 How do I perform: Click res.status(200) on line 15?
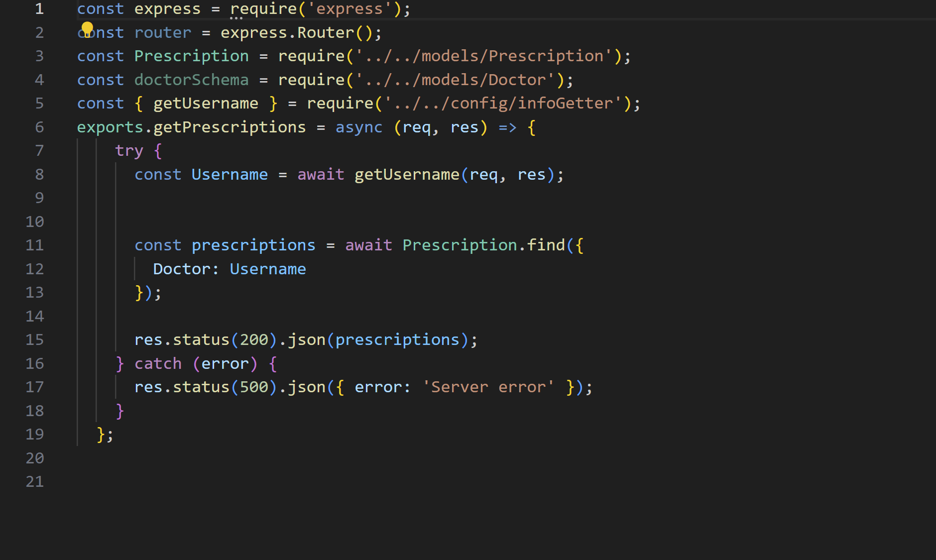(x=206, y=340)
